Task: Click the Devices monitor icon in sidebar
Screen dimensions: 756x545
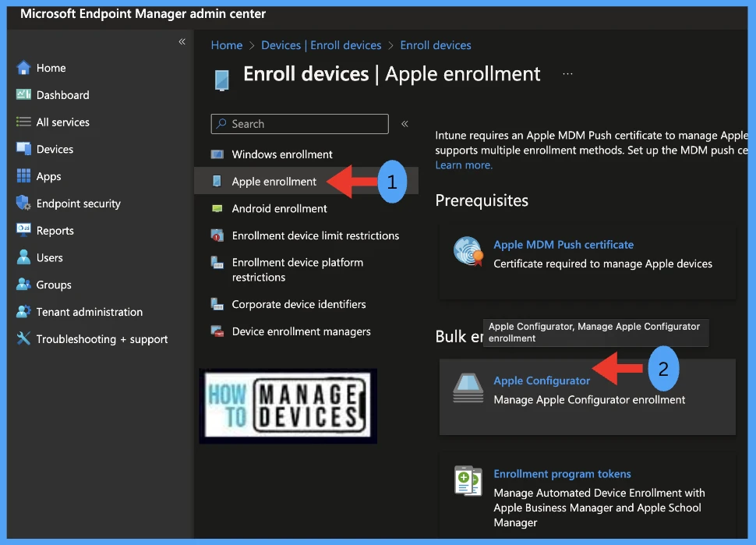Action: [23, 149]
